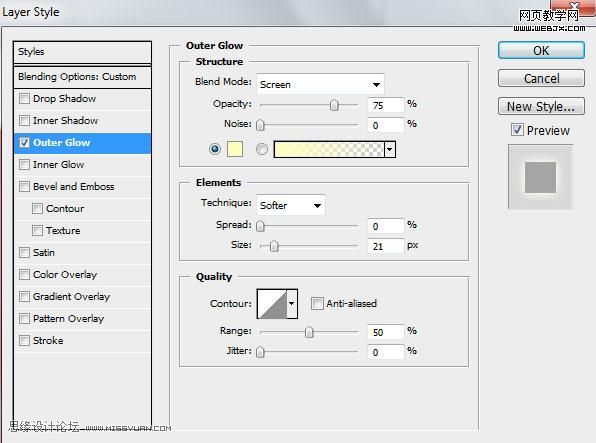Open the Contour picker dropdown arrow

292,303
